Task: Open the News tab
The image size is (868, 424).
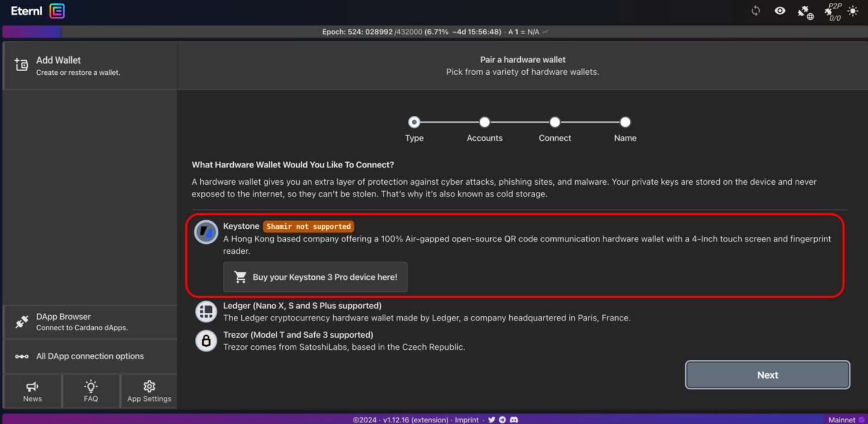Action: click(x=32, y=392)
